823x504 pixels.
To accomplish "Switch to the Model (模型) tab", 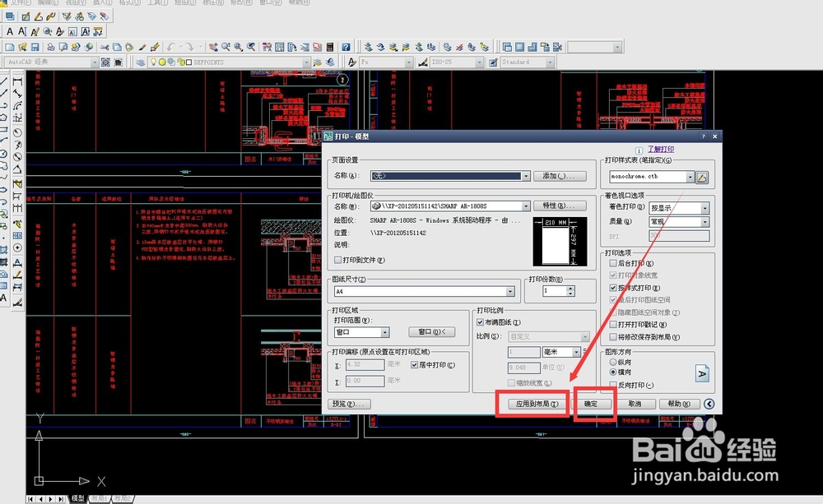I will tap(77, 499).
